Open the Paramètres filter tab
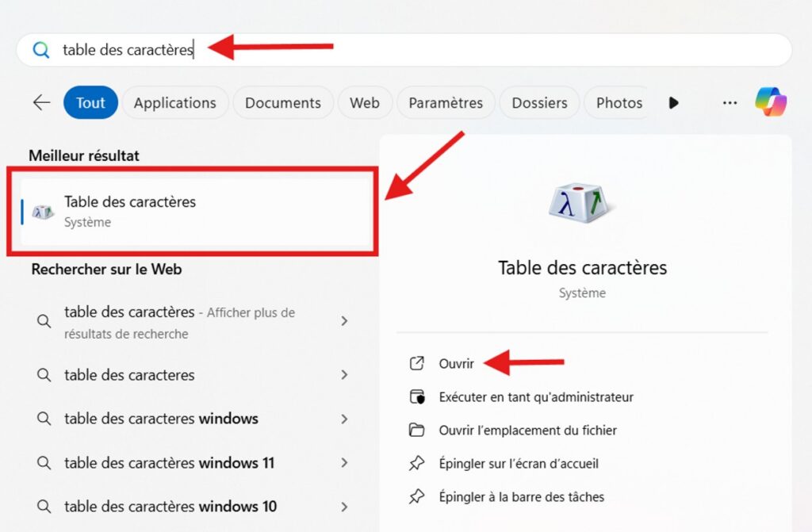The width and height of the screenshot is (812, 532). point(445,103)
